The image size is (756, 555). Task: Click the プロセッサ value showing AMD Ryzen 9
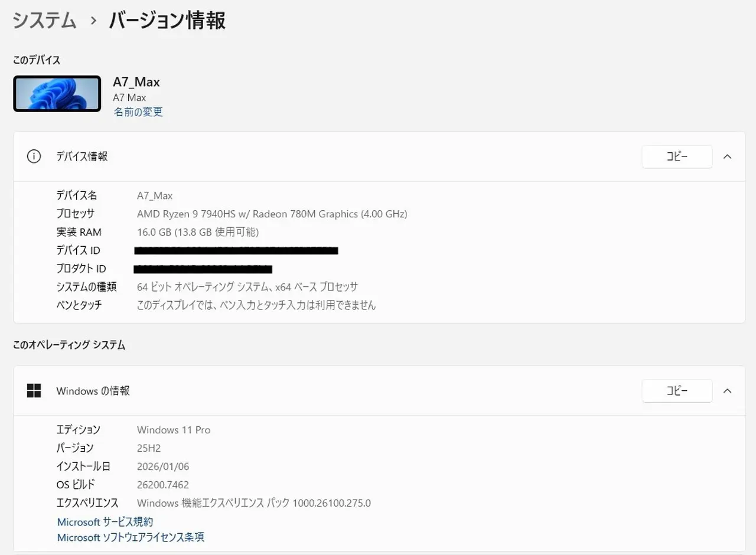click(x=272, y=214)
